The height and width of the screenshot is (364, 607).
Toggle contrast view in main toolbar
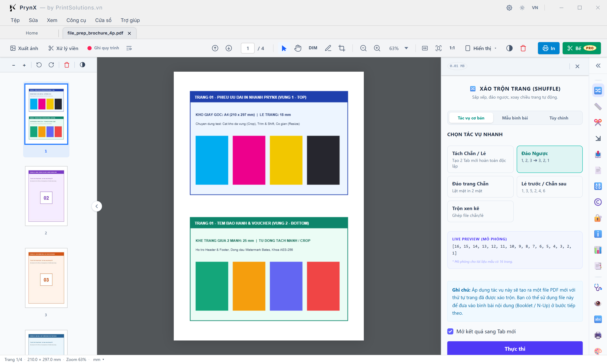click(509, 48)
